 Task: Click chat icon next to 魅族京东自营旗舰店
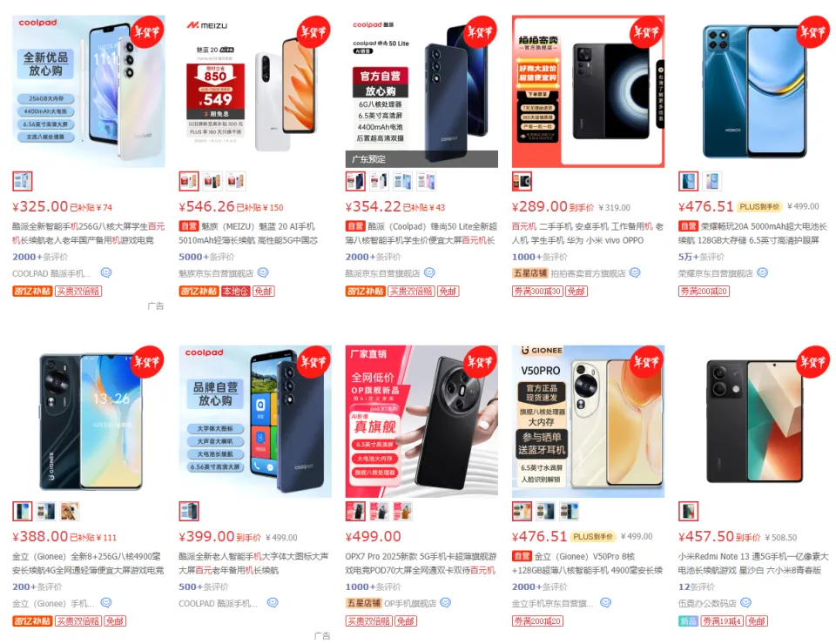pos(263,272)
